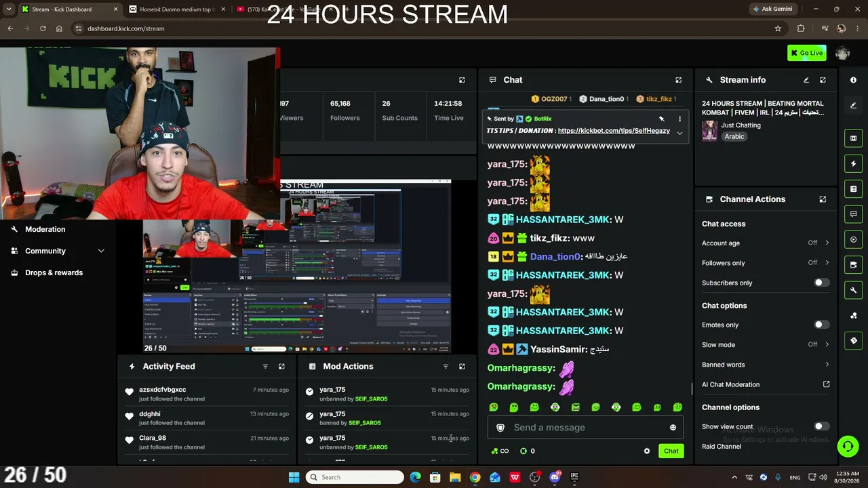Open chat settings gear
868x488 pixels.
click(647, 451)
